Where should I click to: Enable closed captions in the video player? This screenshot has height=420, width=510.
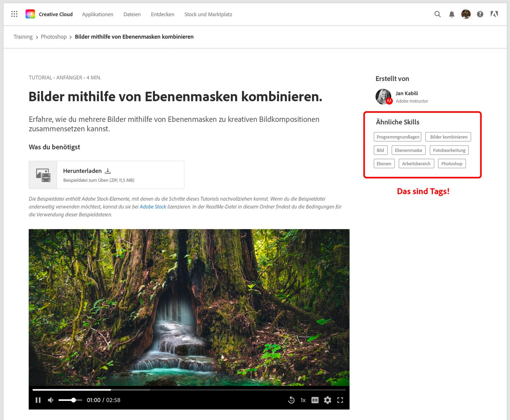click(x=315, y=400)
